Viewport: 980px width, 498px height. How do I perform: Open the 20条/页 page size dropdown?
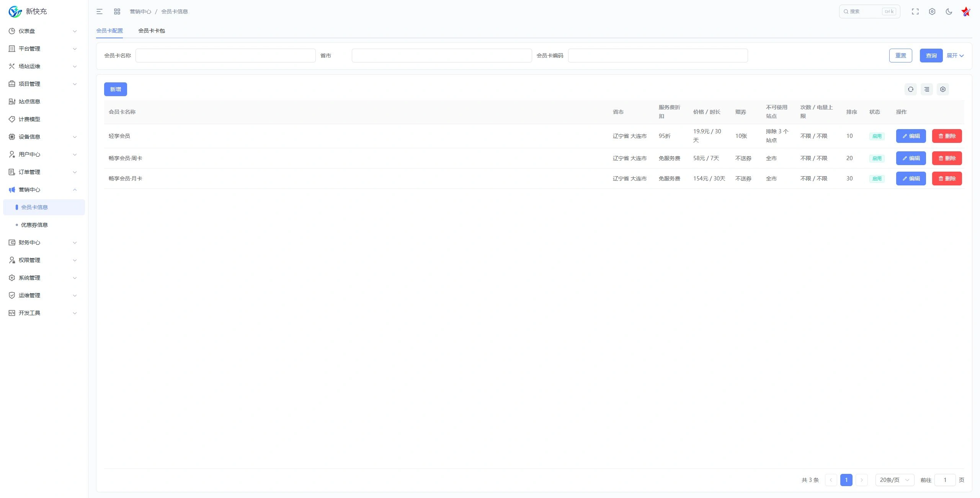895,480
